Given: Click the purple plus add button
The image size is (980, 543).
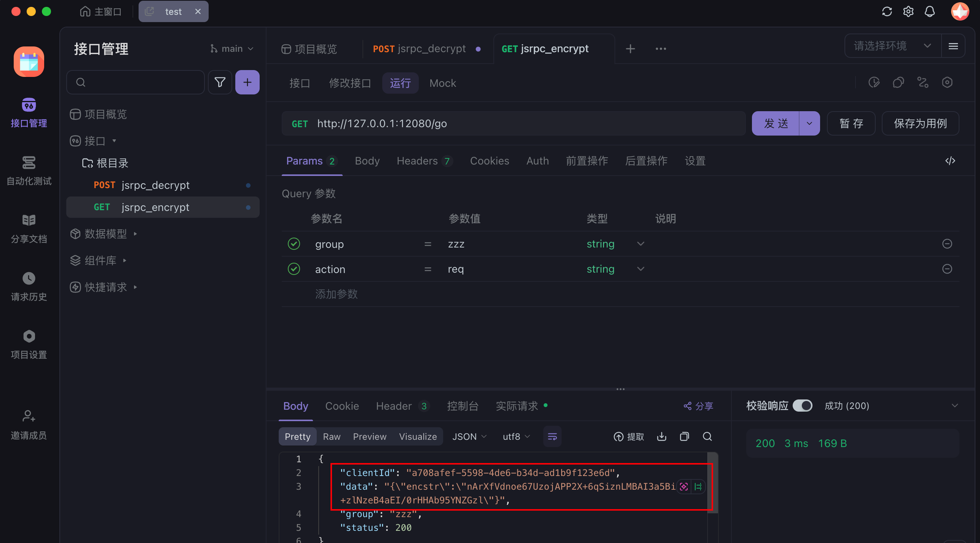Looking at the screenshot, I should (x=247, y=82).
